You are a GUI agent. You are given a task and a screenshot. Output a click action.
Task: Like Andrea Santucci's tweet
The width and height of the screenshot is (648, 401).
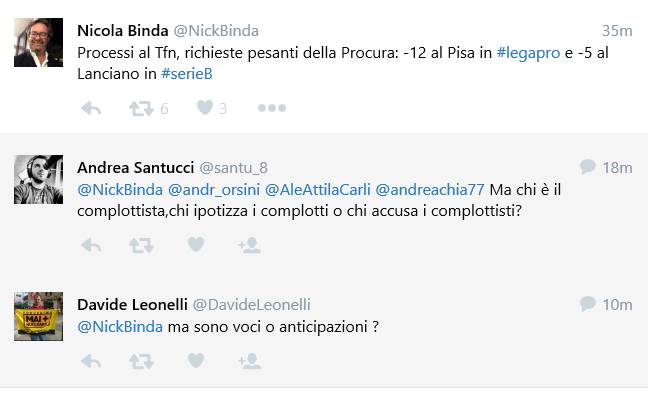[196, 244]
